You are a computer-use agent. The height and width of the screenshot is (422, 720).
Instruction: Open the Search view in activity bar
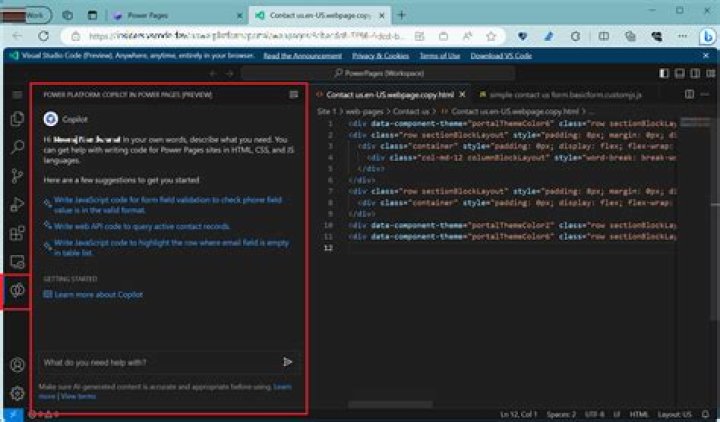[17, 147]
